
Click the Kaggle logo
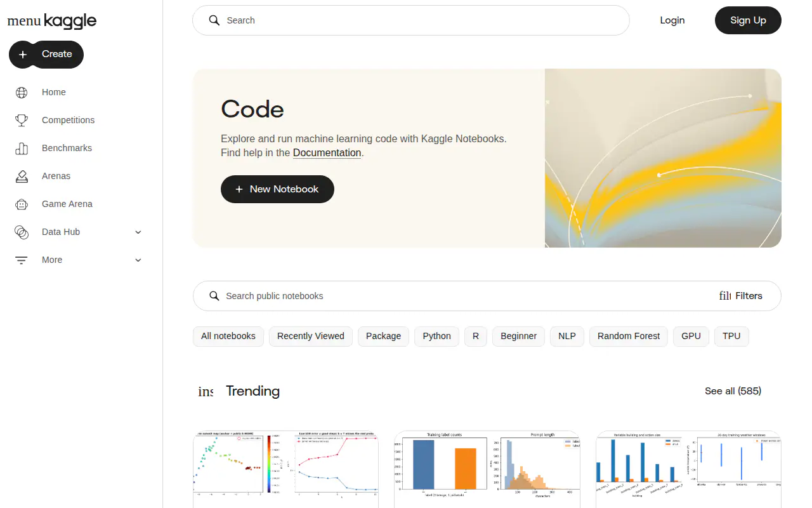coord(70,21)
